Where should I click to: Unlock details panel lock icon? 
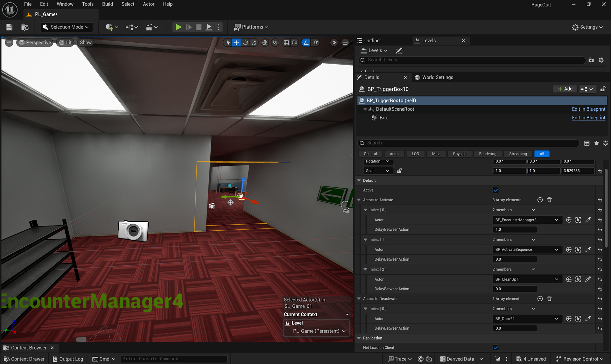[602, 89]
